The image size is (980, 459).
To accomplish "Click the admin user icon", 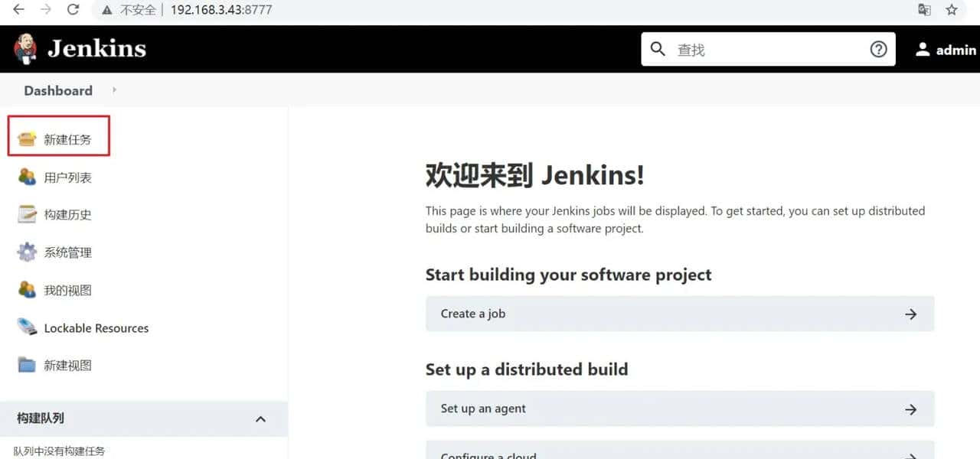I will click(923, 49).
